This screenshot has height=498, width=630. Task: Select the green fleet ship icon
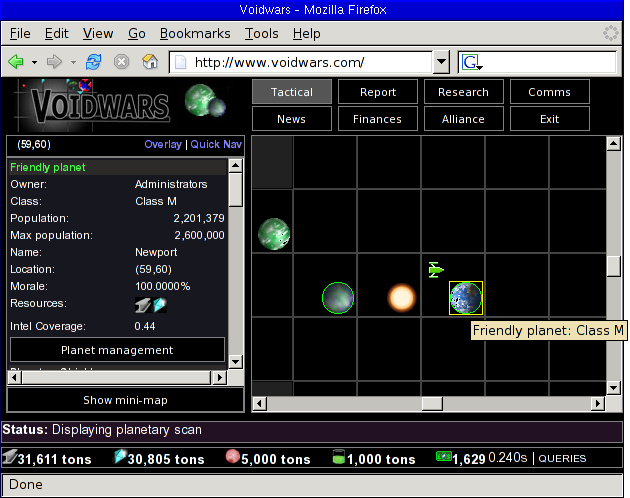(436, 270)
